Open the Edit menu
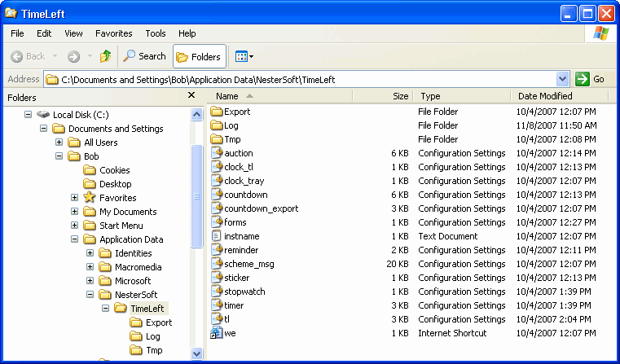The height and width of the screenshot is (364, 620). click(x=44, y=33)
